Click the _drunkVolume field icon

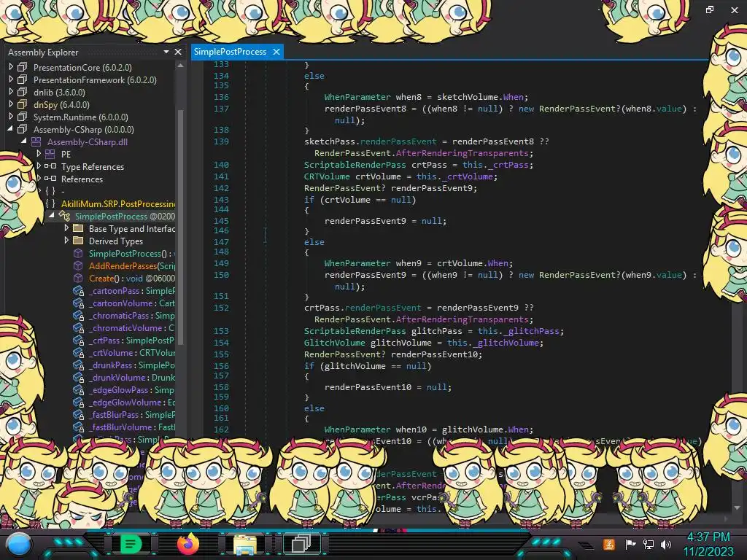tap(78, 378)
